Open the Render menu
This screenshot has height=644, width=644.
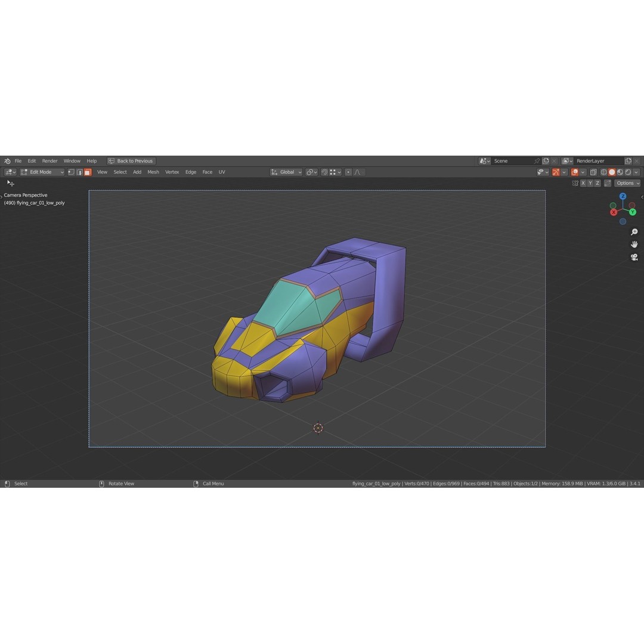(x=49, y=160)
